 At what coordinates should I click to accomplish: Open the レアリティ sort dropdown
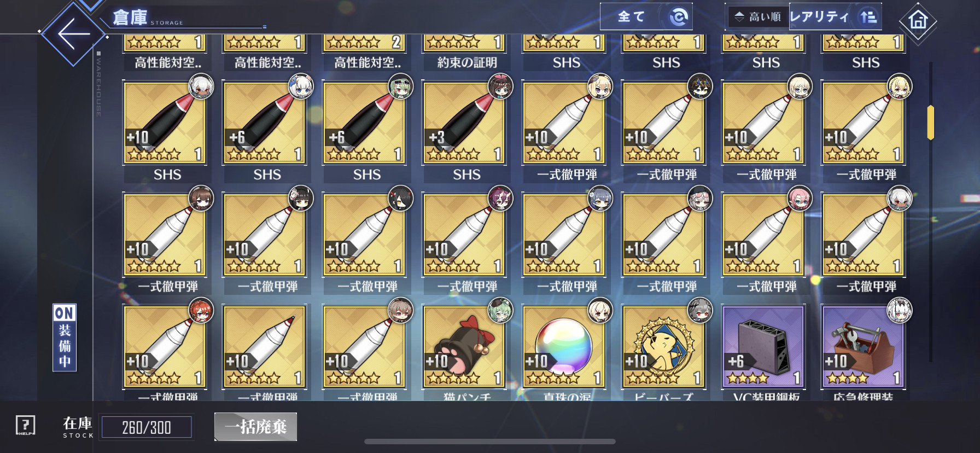[x=835, y=17]
